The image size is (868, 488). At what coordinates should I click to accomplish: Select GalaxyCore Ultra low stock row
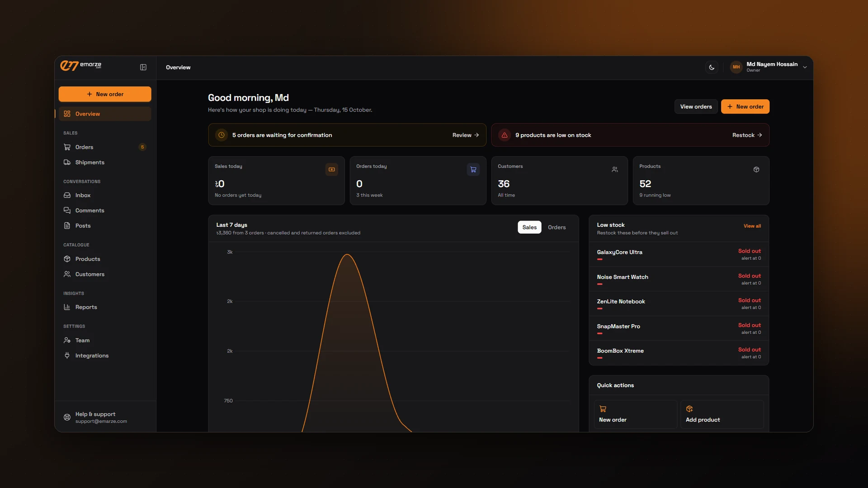click(679, 254)
